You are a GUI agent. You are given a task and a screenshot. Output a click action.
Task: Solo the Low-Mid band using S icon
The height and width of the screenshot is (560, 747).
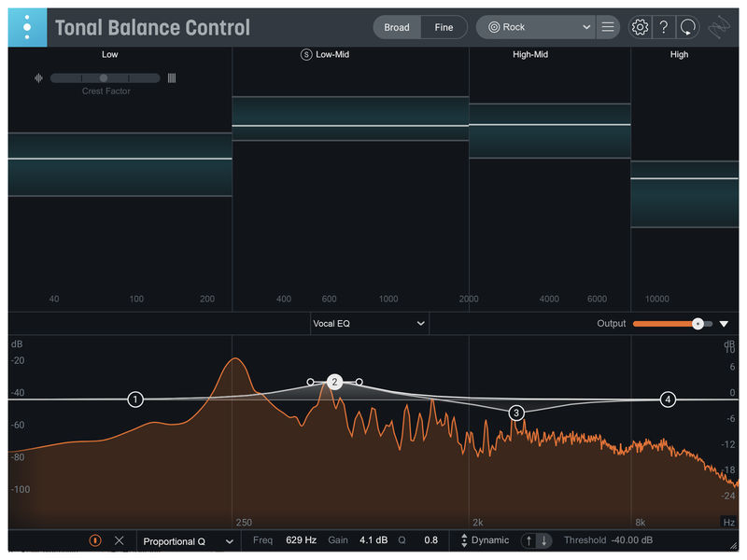point(306,55)
